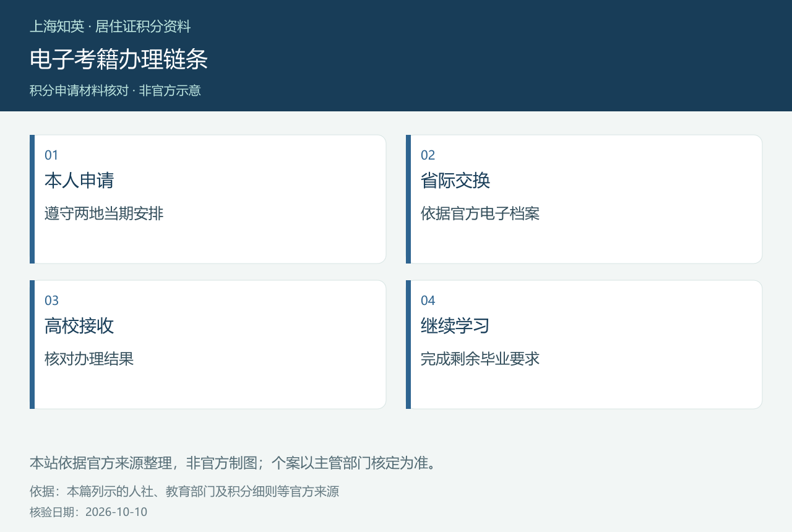This screenshot has width=792, height=532.
Task: Click the source line starting 依据：本篇列示
Action: click(184, 492)
